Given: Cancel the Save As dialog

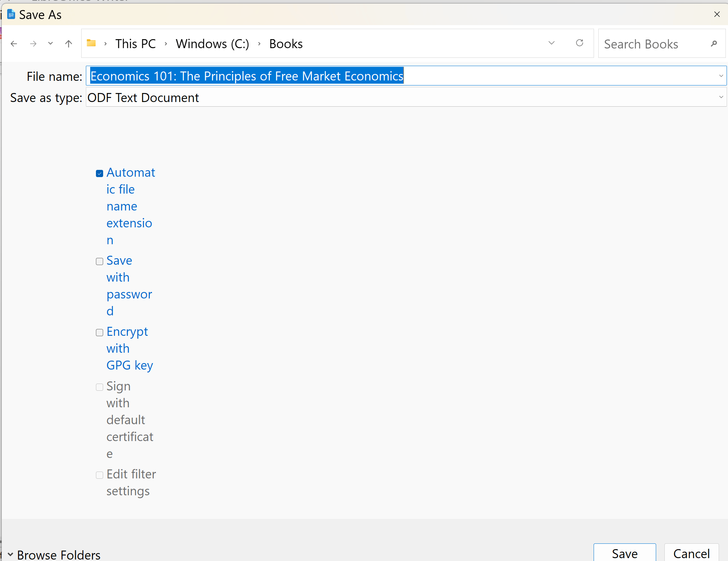Looking at the screenshot, I should pos(691,553).
